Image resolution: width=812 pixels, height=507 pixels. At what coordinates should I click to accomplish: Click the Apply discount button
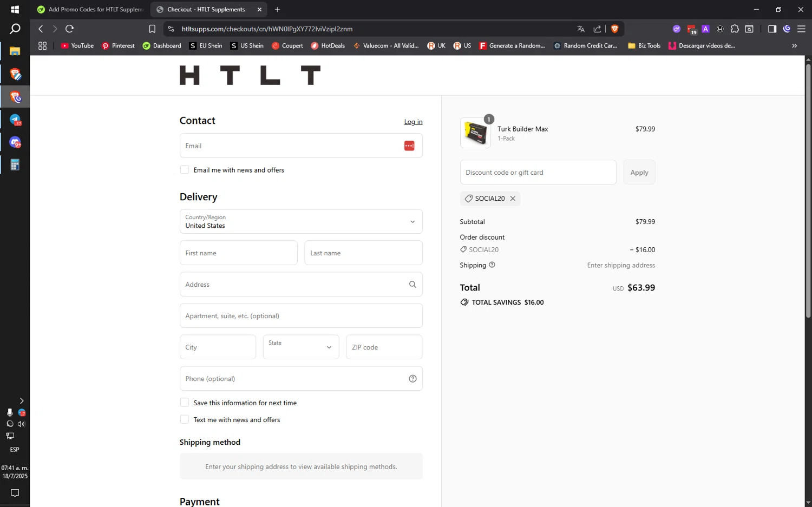pyautogui.click(x=639, y=172)
